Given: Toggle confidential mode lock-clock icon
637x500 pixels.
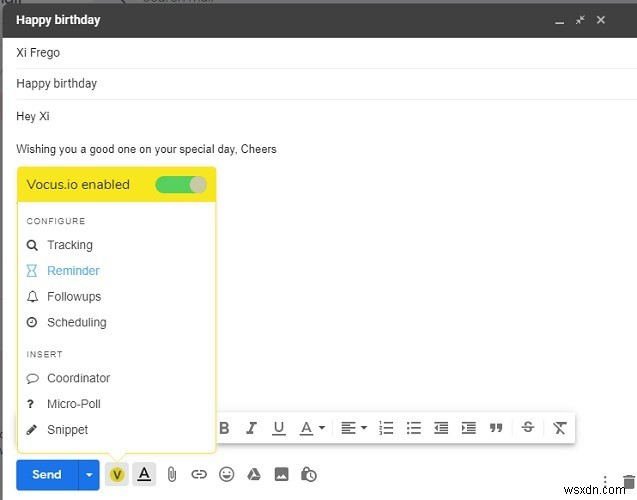Looking at the screenshot, I should coord(309,474).
